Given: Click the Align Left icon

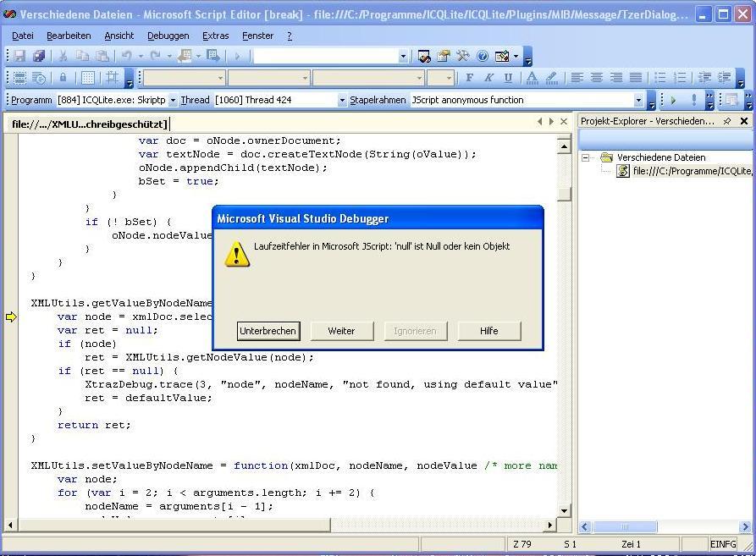Looking at the screenshot, I should coord(577,78).
